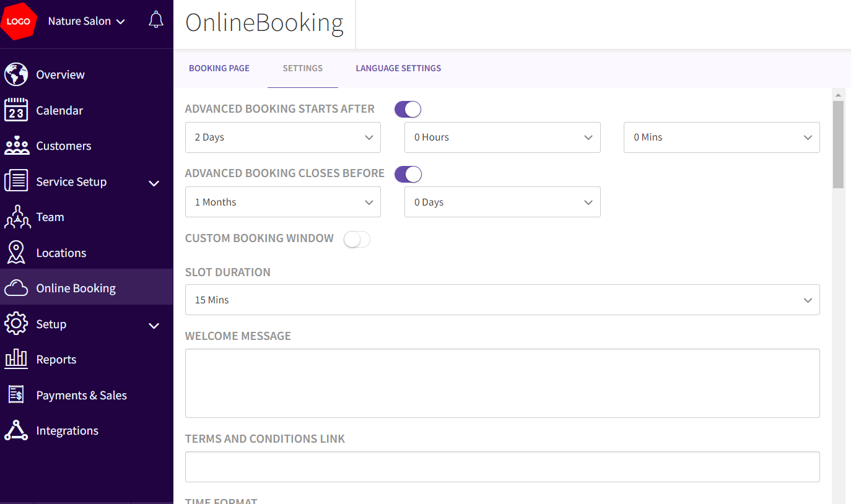Image resolution: width=851 pixels, height=504 pixels.
Task: Turn off Advanced Booking Closes Before
Action: point(408,174)
